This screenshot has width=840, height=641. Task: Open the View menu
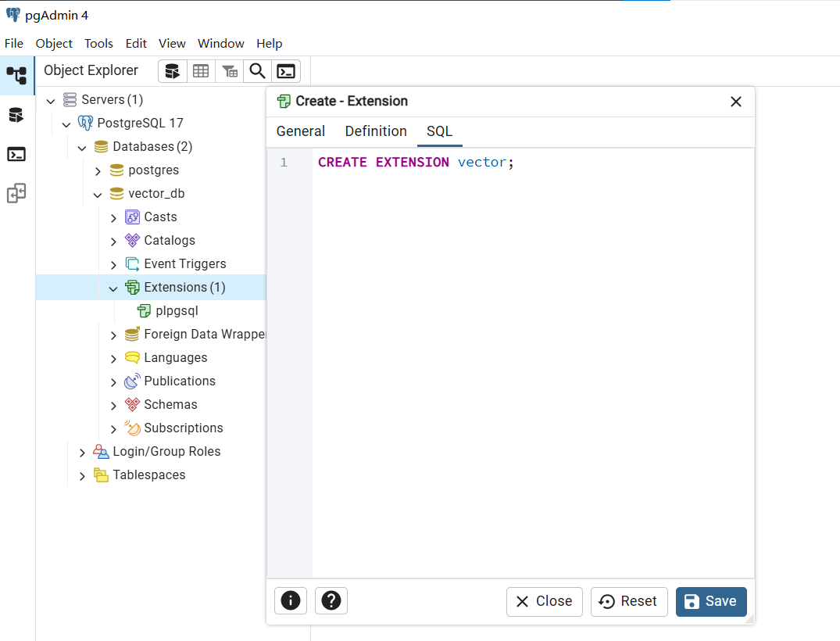point(172,44)
